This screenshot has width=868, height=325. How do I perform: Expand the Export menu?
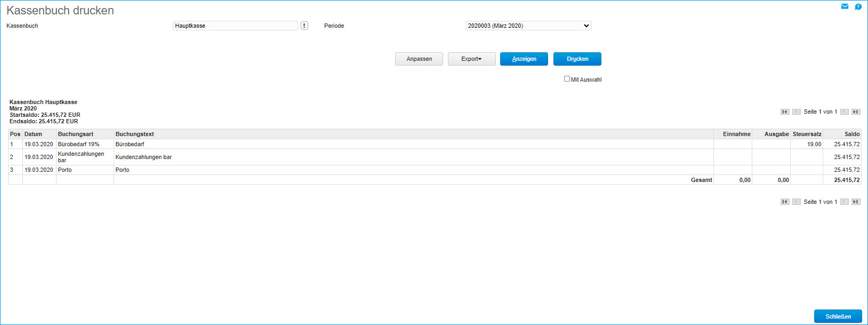[471, 59]
